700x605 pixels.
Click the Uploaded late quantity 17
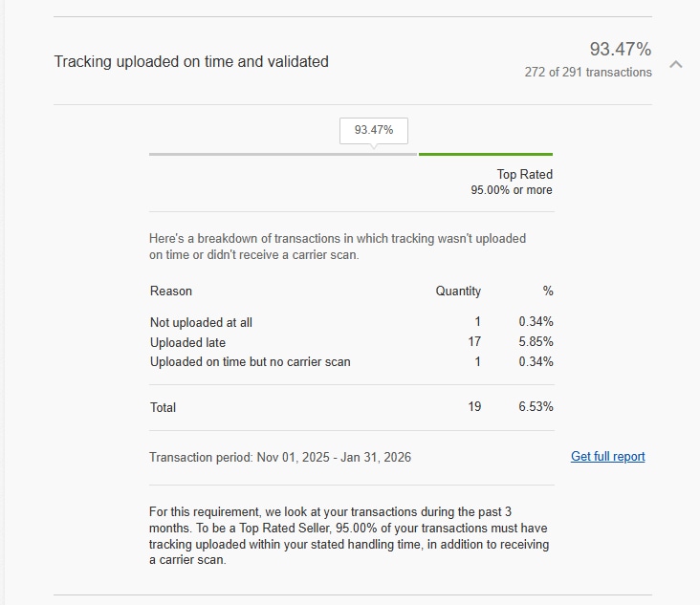click(474, 341)
